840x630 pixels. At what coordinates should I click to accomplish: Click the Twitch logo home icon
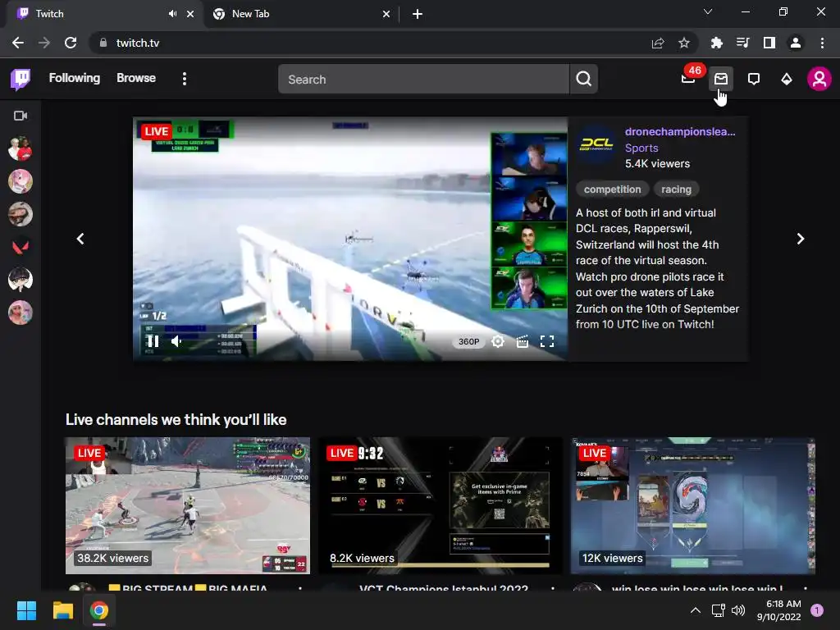tap(21, 80)
